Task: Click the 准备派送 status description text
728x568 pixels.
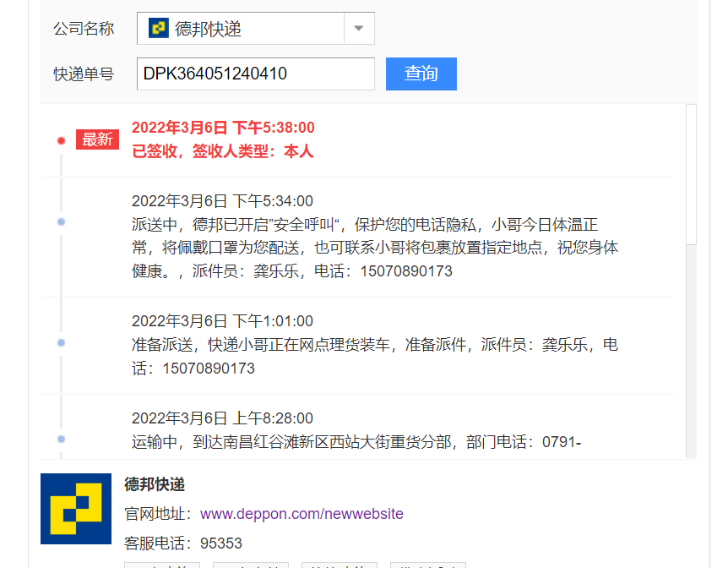Action: [375, 356]
